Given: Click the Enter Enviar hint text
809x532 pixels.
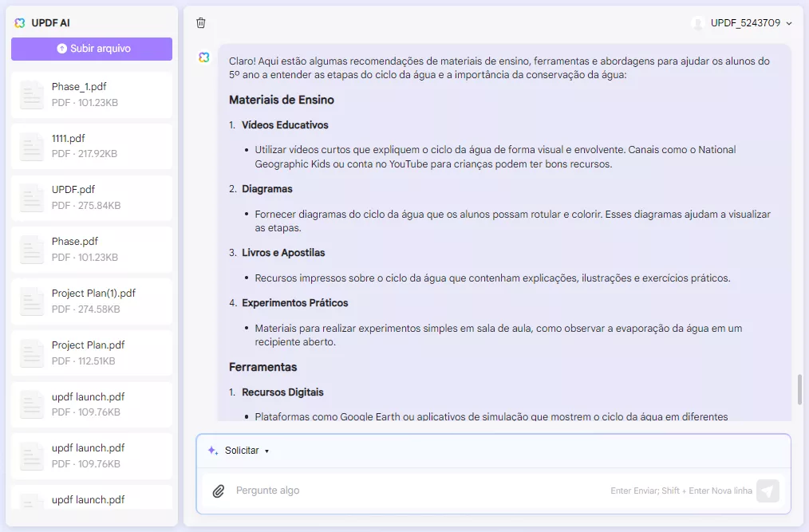Looking at the screenshot, I should (x=681, y=491).
